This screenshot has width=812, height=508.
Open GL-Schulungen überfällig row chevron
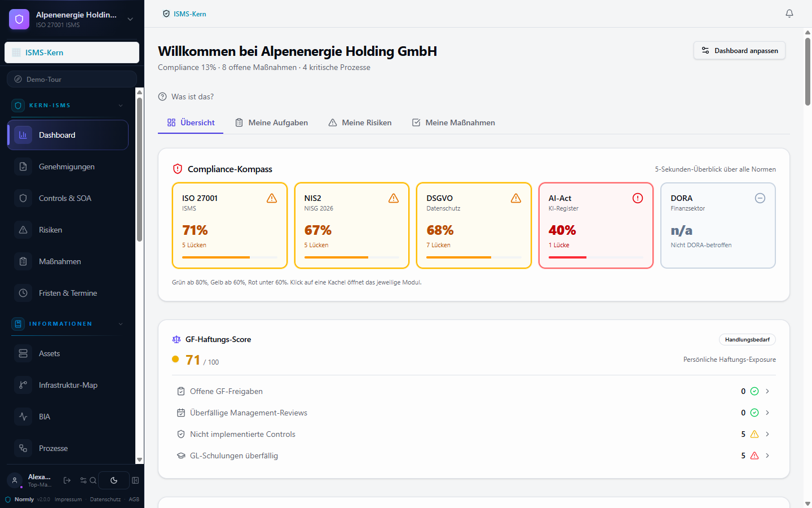pyautogui.click(x=767, y=456)
